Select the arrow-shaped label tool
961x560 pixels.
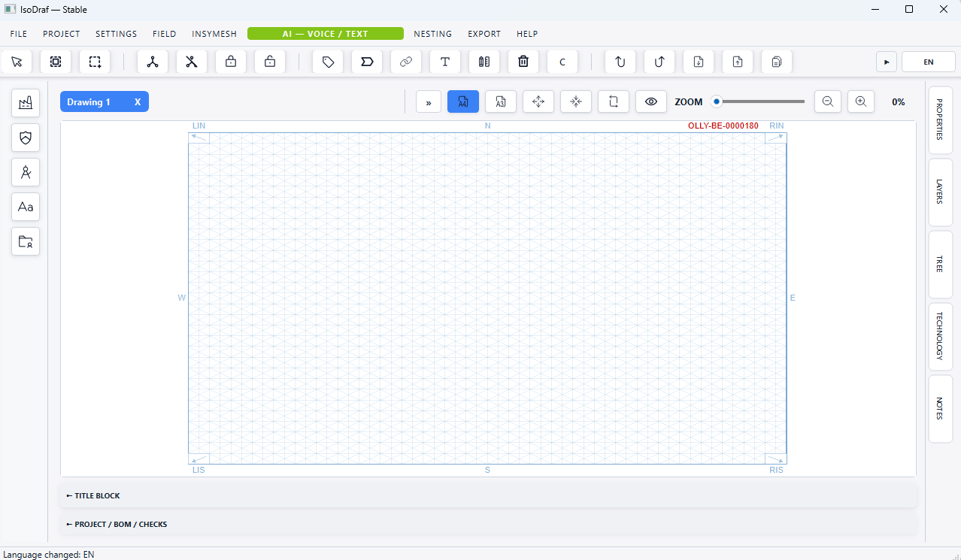click(367, 62)
